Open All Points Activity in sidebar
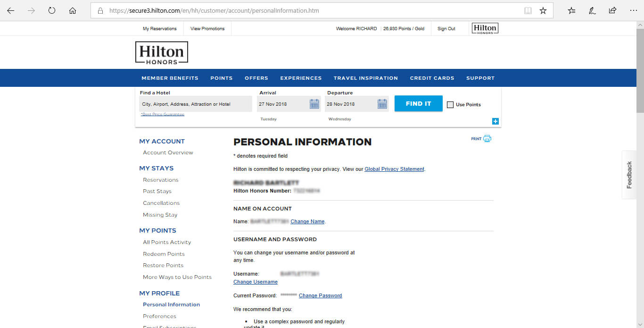The width and height of the screenshot is (644, 328). (167, 242)
